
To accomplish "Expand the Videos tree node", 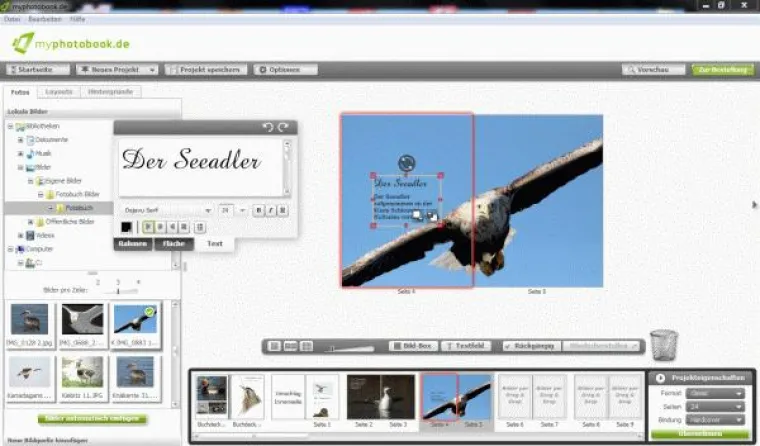I will click(20, 235).
